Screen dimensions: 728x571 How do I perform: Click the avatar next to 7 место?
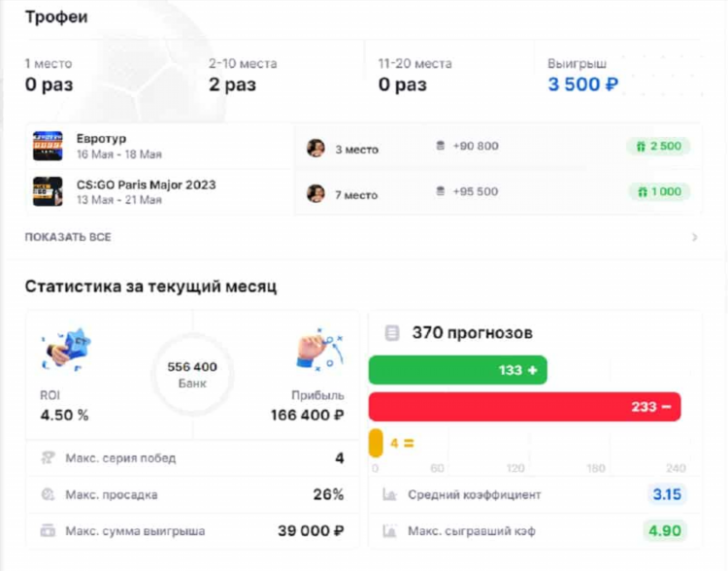pos(315,194)
